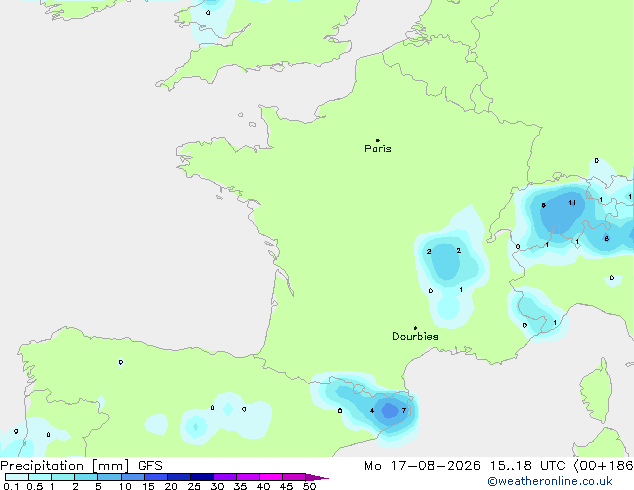This screenshot has width=634, height=490.
Task: Click the 'Precipitation [mm]' title text
Action: (x=65, y=466)
